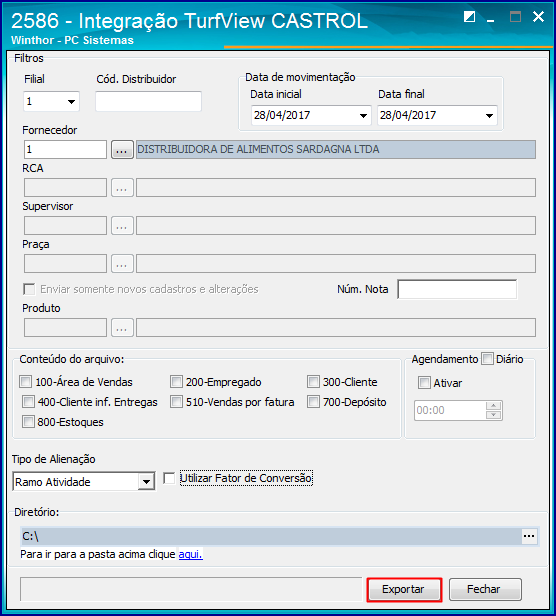
Task: Open directory browse ellipsis button
Action: pos(529,536)
